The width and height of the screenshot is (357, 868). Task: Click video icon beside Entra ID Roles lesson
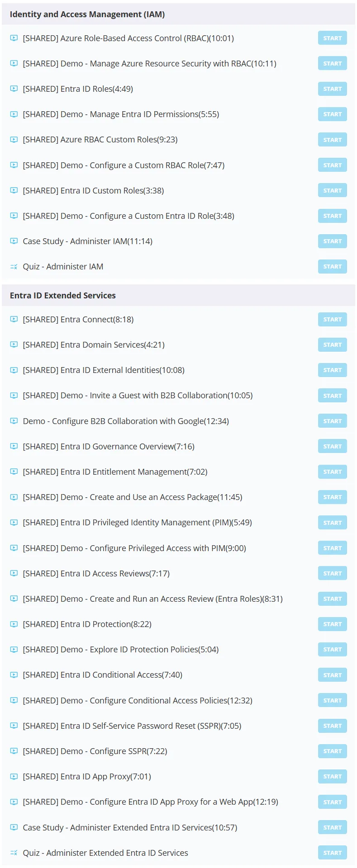tap(14, 89)
